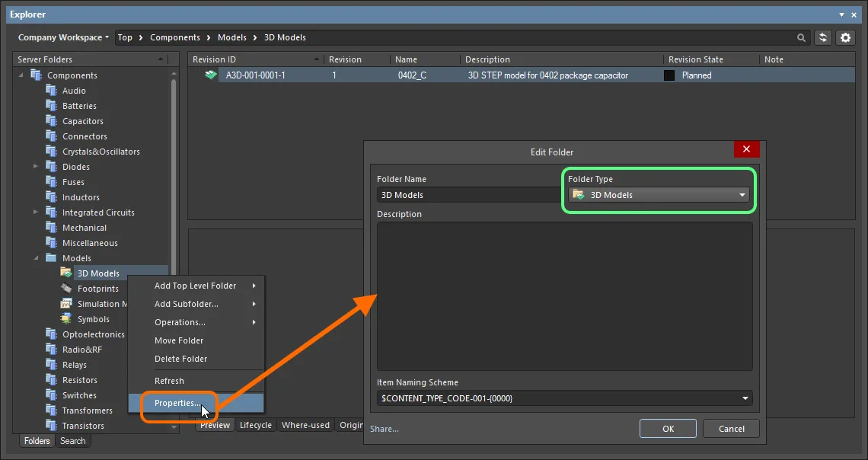
Task: Select Delete Folder in the context menu
Action: pos(180,359)
